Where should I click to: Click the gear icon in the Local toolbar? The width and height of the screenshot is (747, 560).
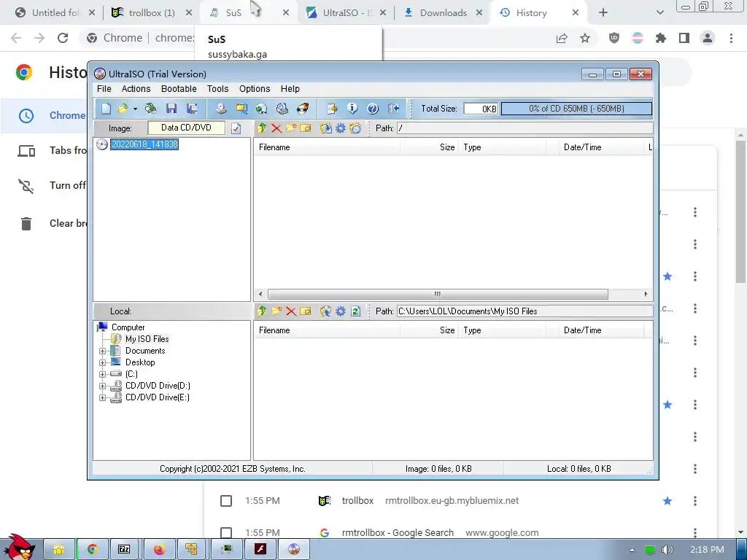tap(341, 311)
